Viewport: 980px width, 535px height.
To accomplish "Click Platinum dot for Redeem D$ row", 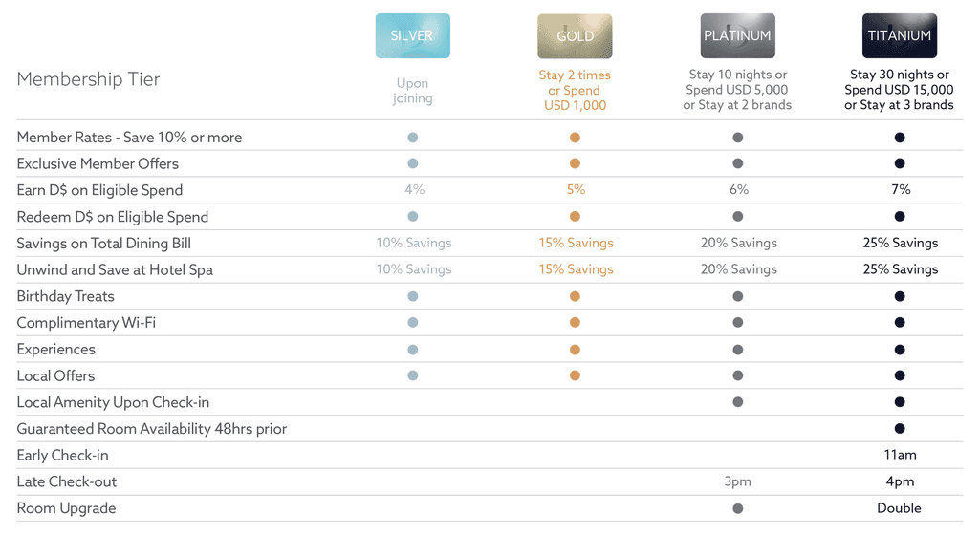I will (738, 217).
